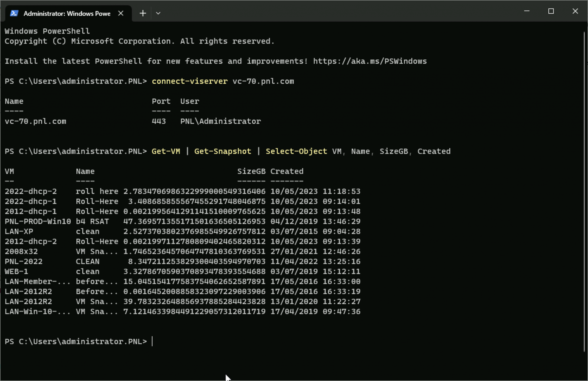Image resolution: width=588 pixels, height=381 pixels.
Task: Open the new tab dropdown chevron
Action: coord(158,13)
